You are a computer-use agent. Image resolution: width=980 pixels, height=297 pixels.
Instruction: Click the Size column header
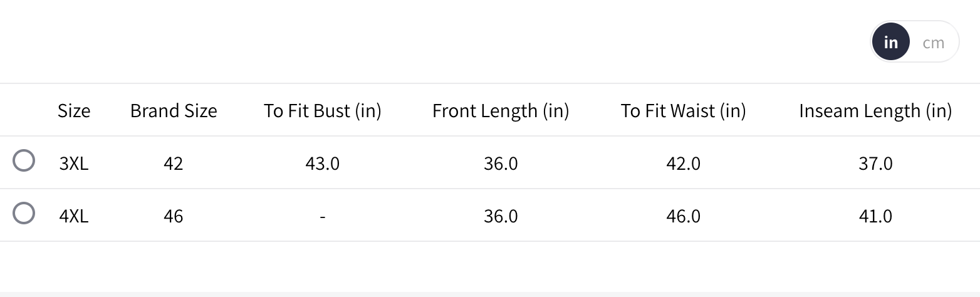coord(74,111)
